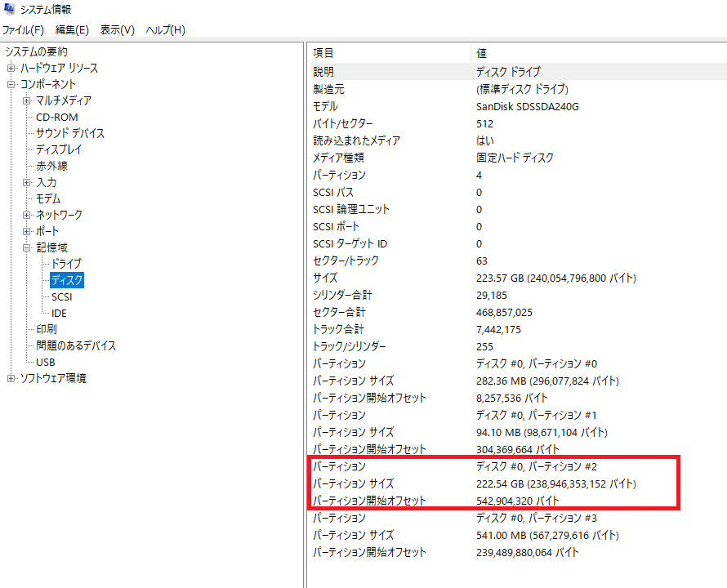The width and height of the screenshot is (727, 588).
Task: Click the 項目 column header
Action: pos(389,53)
